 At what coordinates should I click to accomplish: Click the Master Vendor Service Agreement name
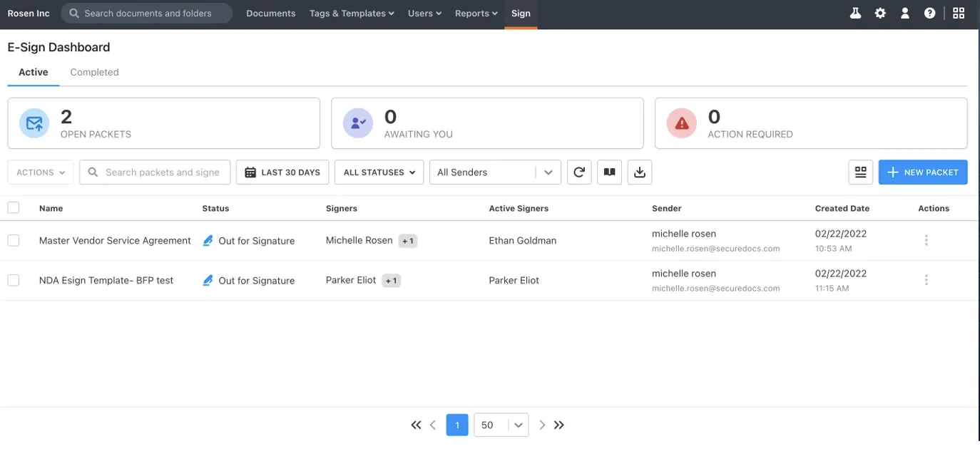click(x=115, y=241)
